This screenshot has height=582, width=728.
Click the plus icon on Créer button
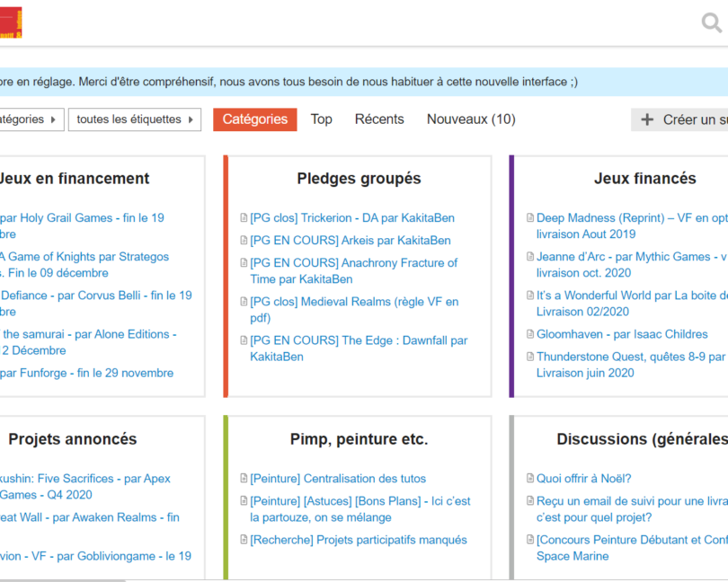pyautogui.click(x=647, y=119)
